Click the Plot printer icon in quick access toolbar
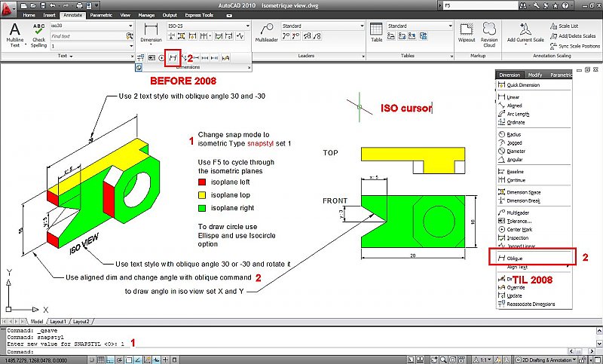The height and width of the screenshot is (364, 603). pos(80,5)
